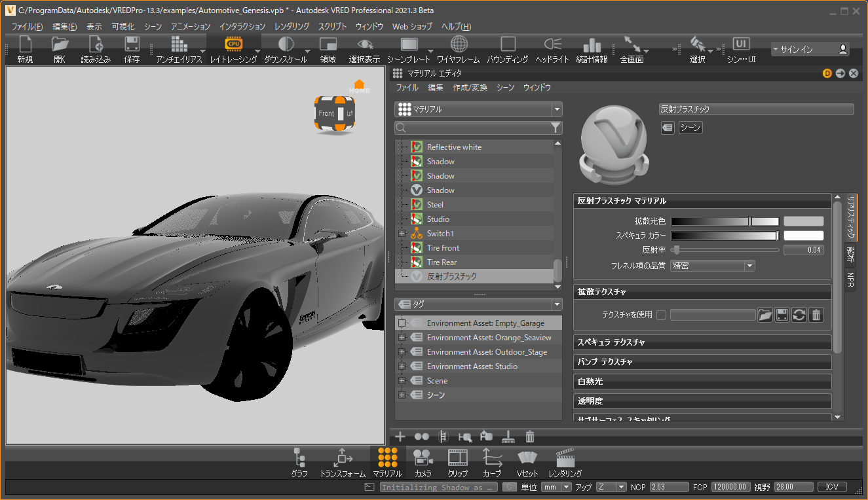Click the Sign In (サインイン) button

[810, 49]
